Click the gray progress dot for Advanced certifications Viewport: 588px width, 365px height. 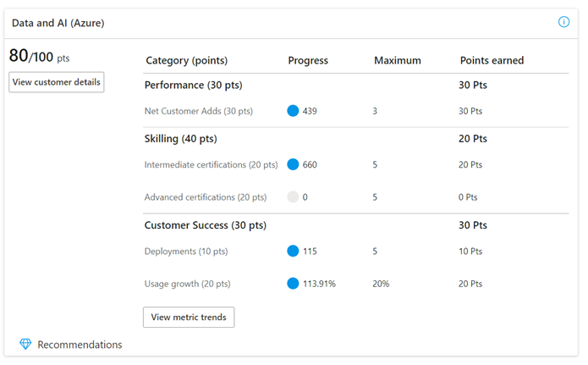click(293, 196)
